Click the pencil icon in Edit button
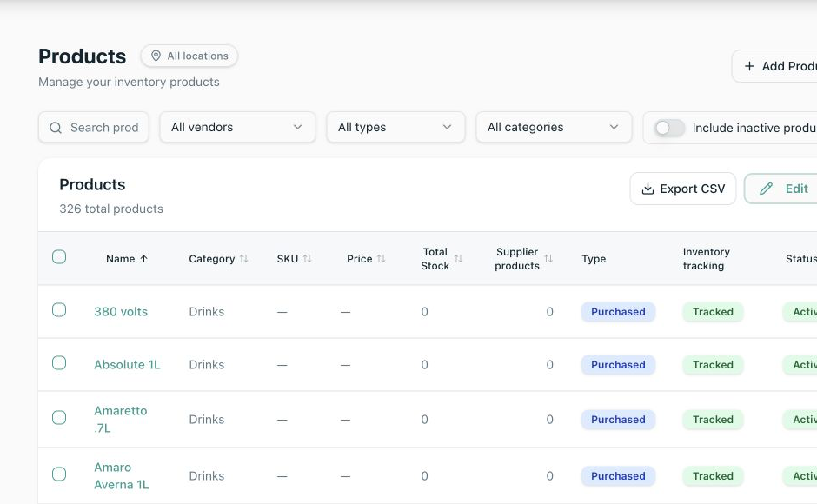 pyautogui.click(x=766, y=189)
